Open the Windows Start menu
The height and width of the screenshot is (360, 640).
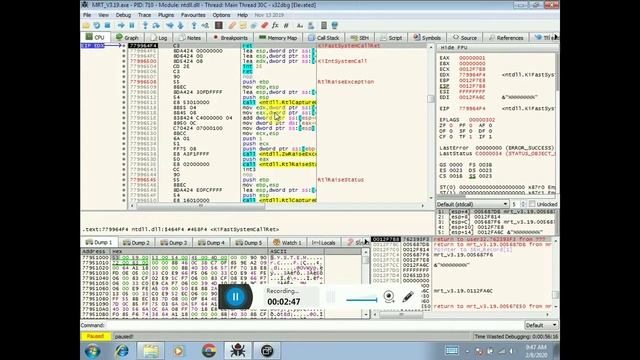coord(92,351)
